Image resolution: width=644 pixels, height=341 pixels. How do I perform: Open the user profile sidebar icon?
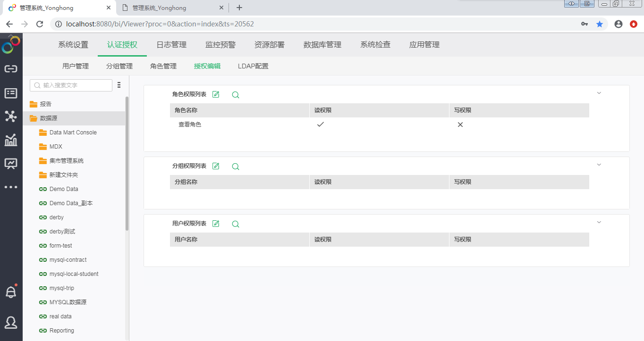pos(11,323)
